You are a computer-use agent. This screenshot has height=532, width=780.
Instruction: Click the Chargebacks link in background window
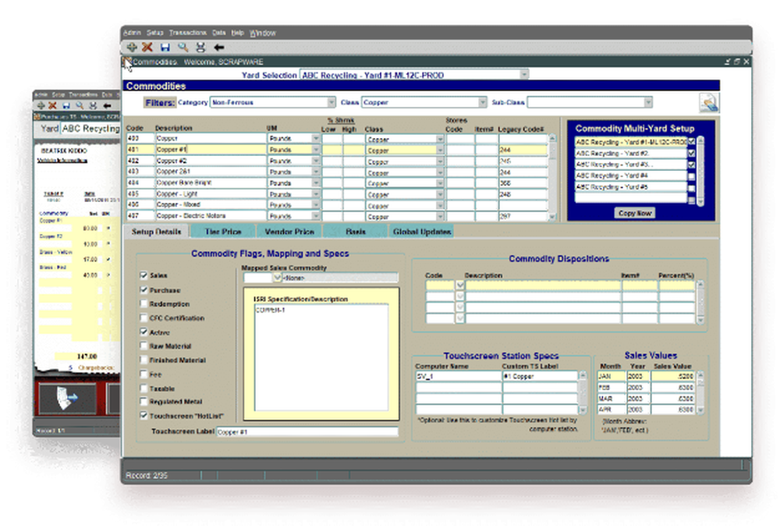(96, 367)
